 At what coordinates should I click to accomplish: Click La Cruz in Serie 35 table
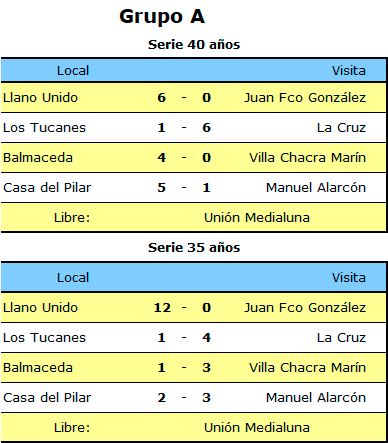[341, 338]
